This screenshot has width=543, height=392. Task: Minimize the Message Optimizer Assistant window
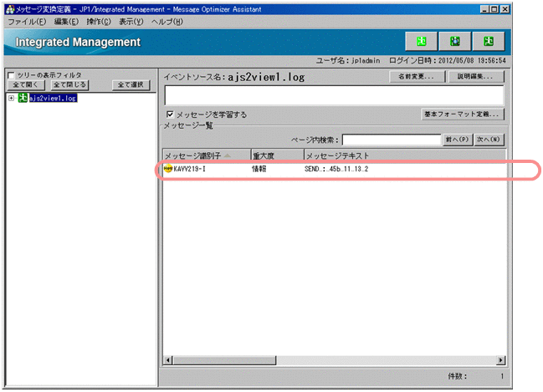pyautogui.click(x=484, y=9)
